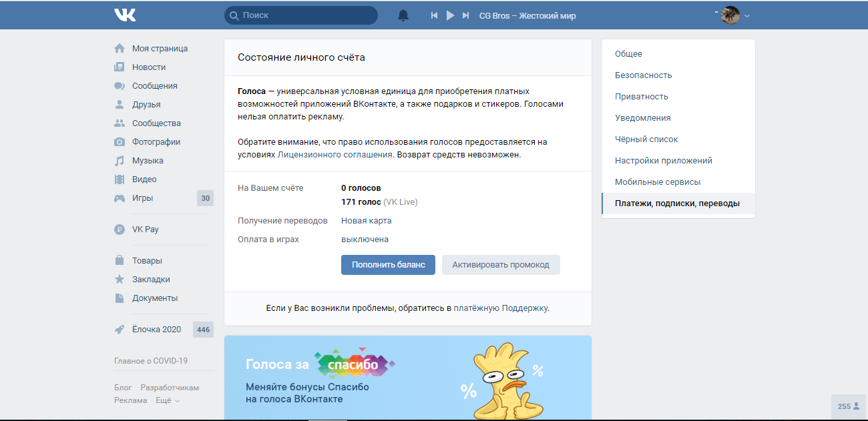The width and height of the screenshot is (868, 421).
Task: Click camera icon beside Фотографии
Action: pos(120,141)
